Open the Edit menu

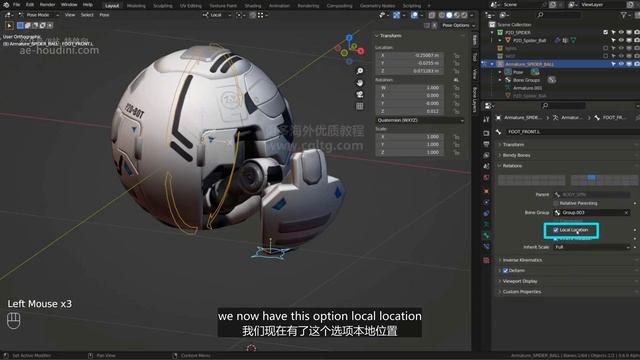pos(30,5)
